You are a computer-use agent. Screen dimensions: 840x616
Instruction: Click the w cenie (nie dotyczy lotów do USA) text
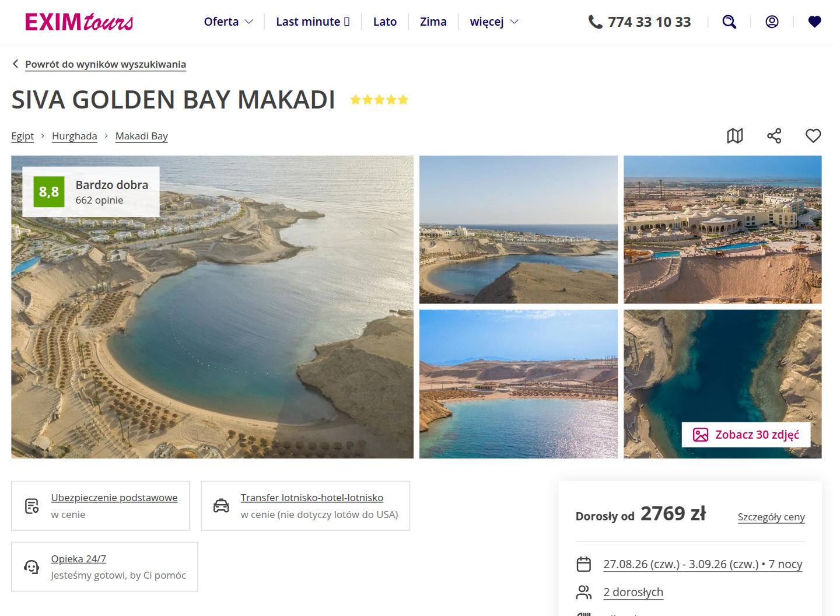click(319, 514)
